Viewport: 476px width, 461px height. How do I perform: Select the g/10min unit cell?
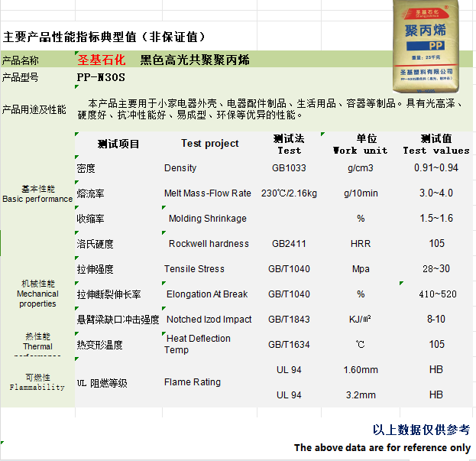(361, 193)
